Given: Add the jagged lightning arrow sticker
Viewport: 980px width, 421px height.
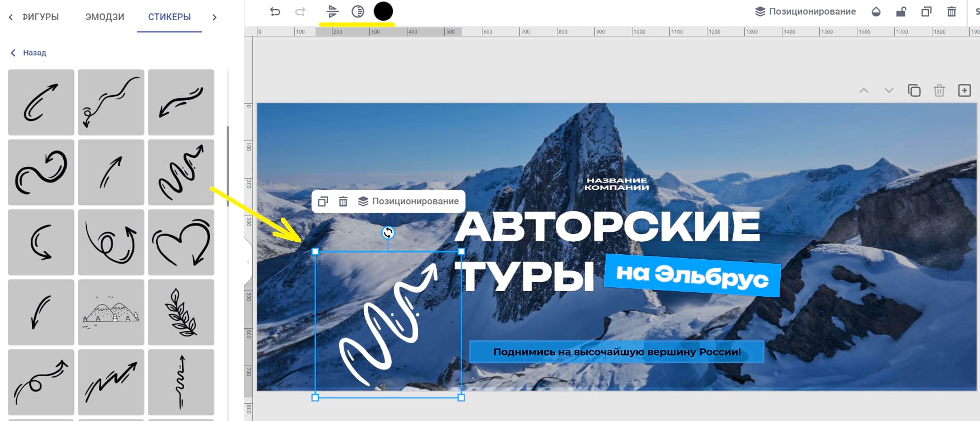Looking at the screenshot, I should click(x=111, y=382).
